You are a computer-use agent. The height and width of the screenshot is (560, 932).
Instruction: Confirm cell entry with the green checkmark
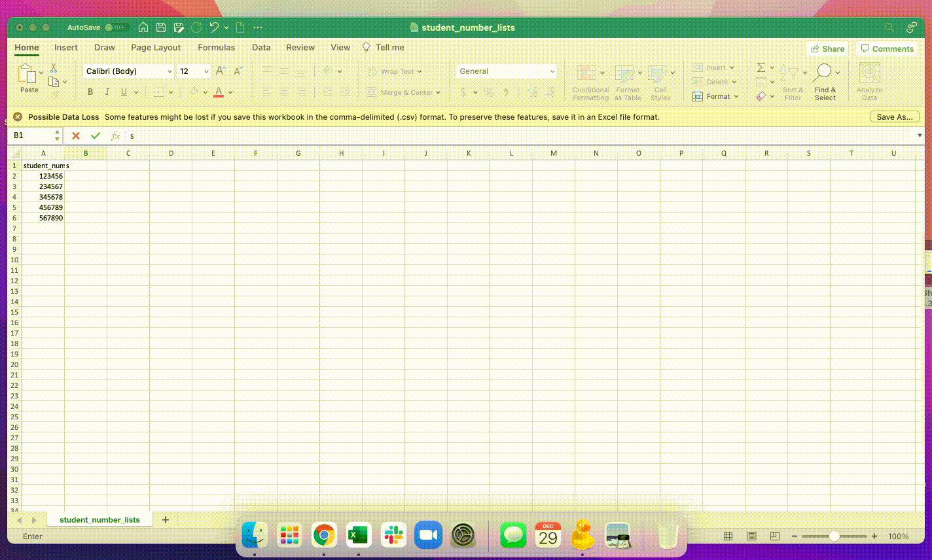(96, 135)
